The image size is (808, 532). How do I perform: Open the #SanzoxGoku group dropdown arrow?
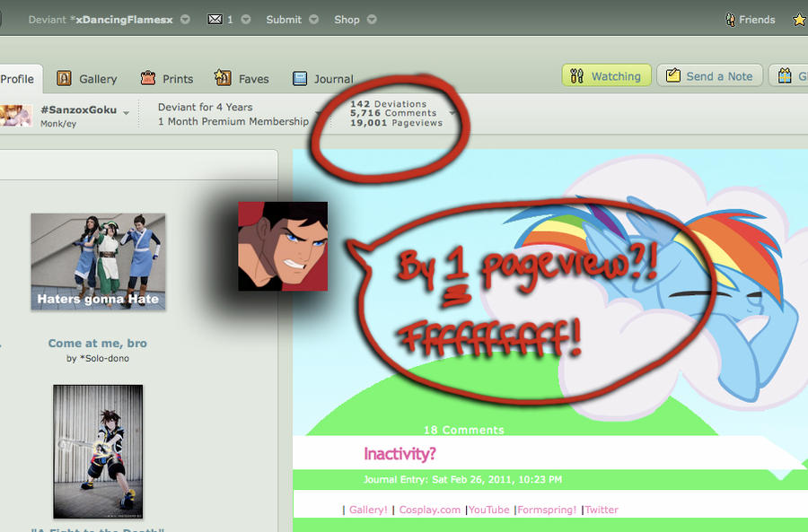click(127, 112)
